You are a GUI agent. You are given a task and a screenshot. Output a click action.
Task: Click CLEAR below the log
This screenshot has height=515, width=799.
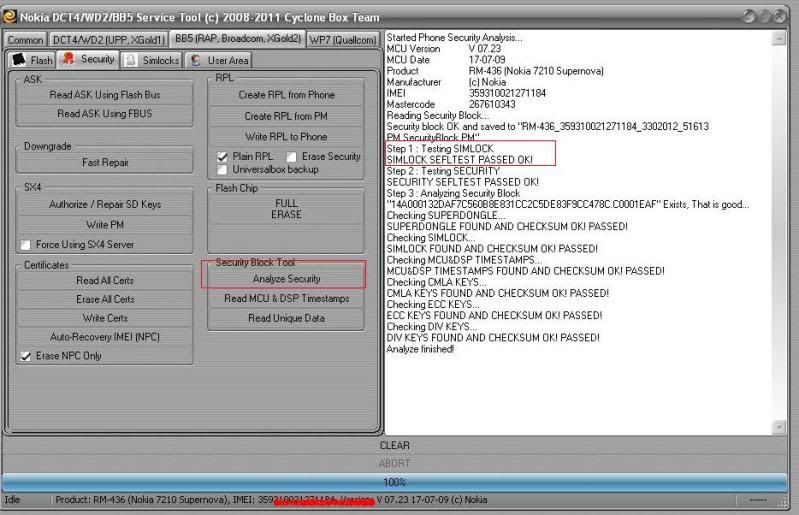394,445
